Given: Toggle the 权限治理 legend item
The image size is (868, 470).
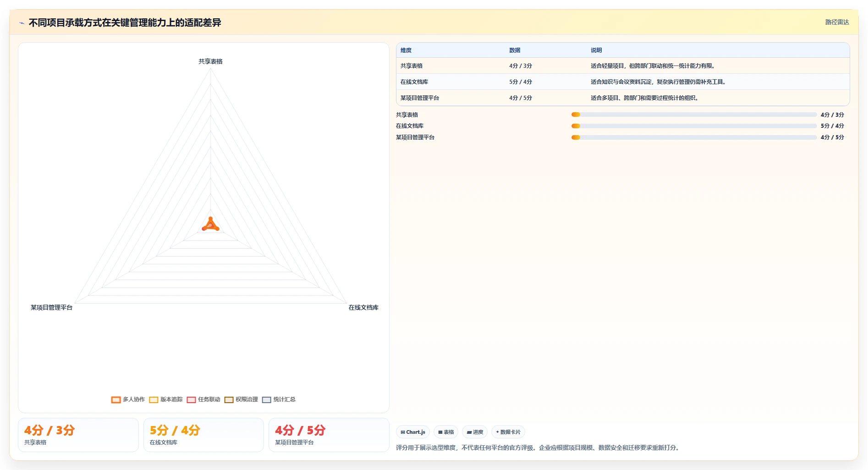Looking at the screenshot, I should (x=241, y=399).
